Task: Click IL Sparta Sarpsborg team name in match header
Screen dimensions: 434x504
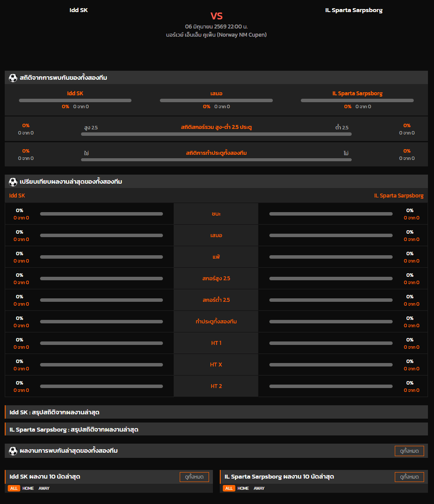Action: coord(354,10)
